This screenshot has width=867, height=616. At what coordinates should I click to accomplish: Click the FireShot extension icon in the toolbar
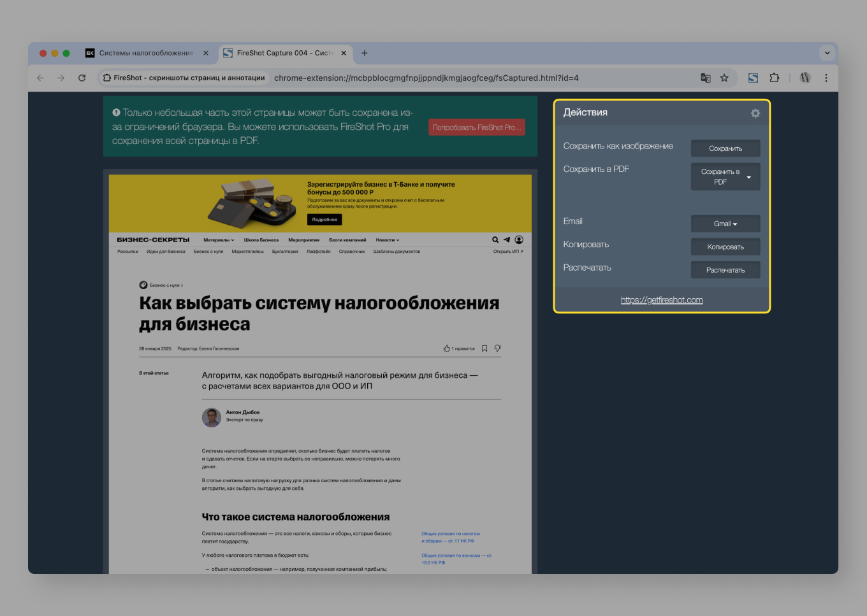tap(753, 77)
